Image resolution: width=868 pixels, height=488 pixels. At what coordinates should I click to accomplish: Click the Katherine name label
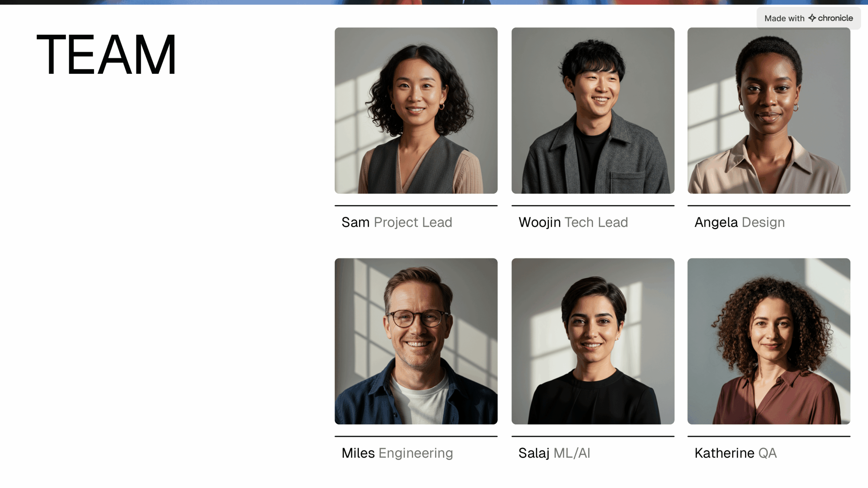[724, 453]
